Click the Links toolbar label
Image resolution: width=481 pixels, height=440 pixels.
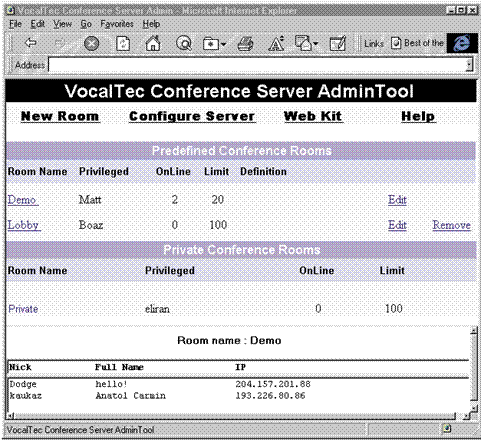click(374, 44)
